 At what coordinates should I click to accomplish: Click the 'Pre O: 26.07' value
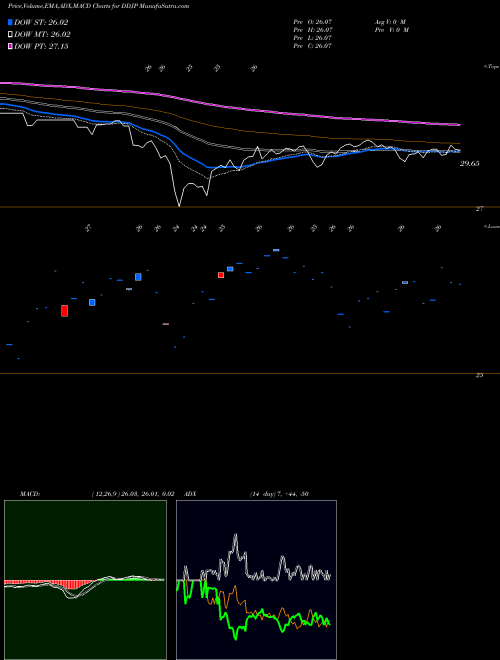pos(313,21)
